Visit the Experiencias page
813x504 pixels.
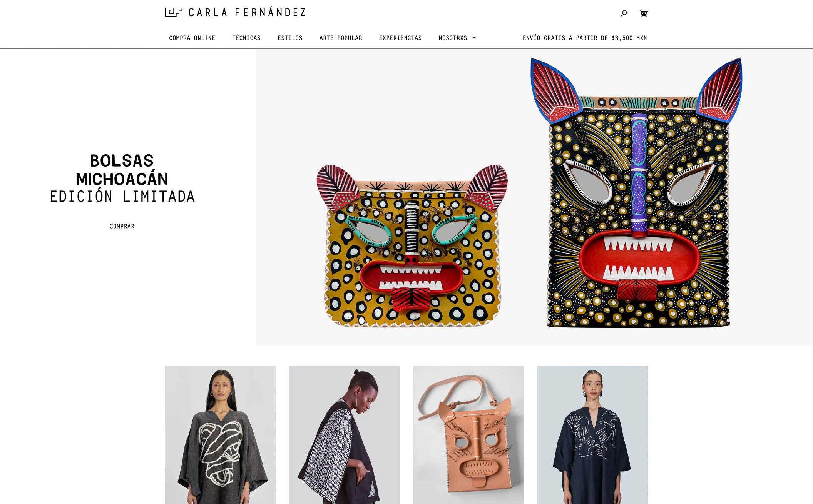tap(400, 38)
